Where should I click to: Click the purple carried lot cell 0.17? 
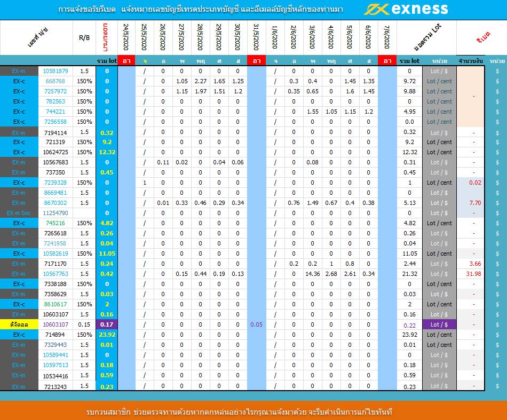[107, 324]
